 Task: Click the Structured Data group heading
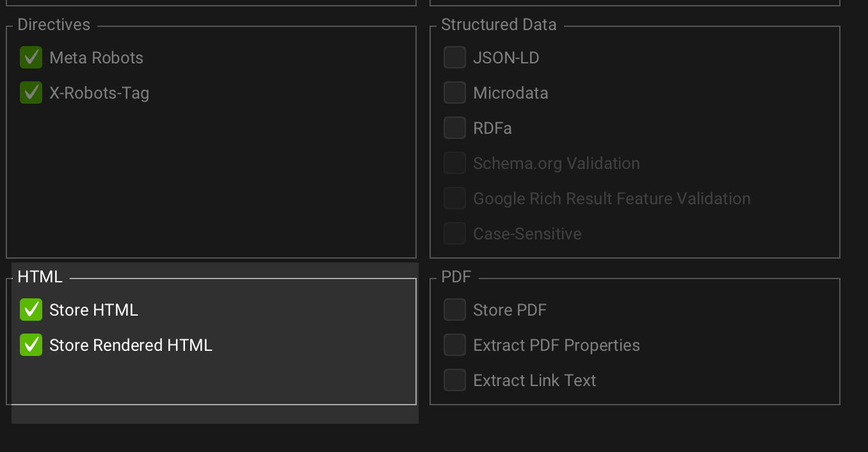pyautogui.click(x=499, y=25)
